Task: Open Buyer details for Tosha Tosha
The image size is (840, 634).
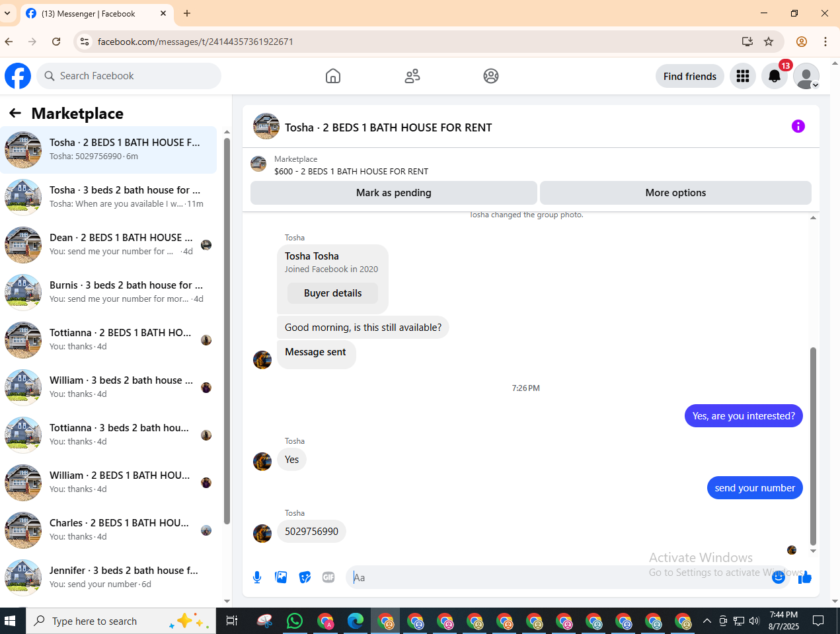Action: click(332, 293)
